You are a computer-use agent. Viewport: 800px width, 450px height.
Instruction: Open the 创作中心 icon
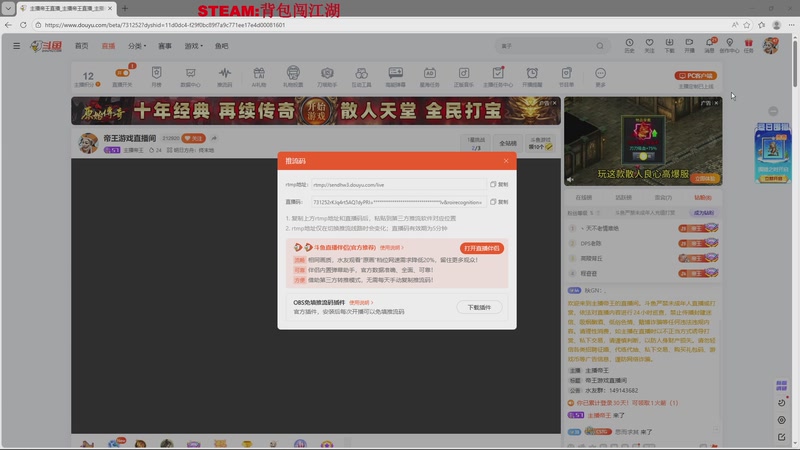pos(730,45)
